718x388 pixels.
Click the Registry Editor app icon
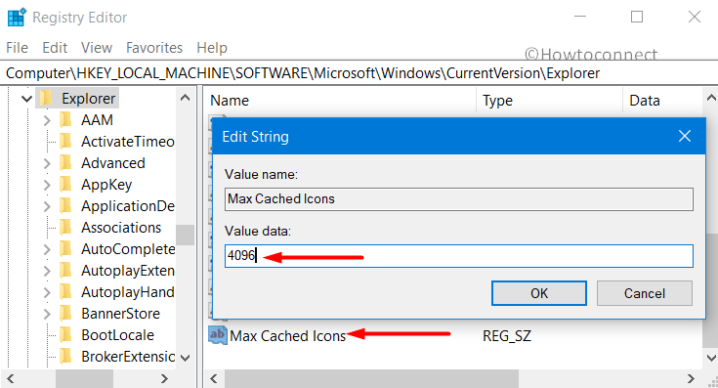[x=16, y=17]
